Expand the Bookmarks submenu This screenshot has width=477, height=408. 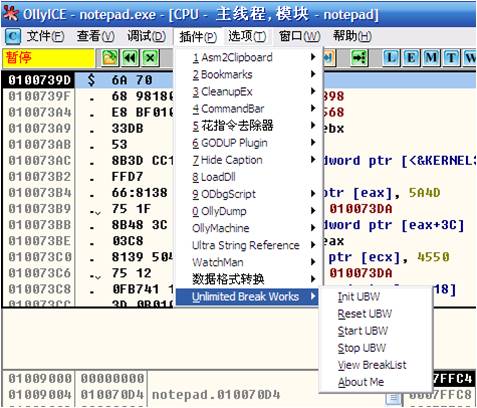point(248,74)
